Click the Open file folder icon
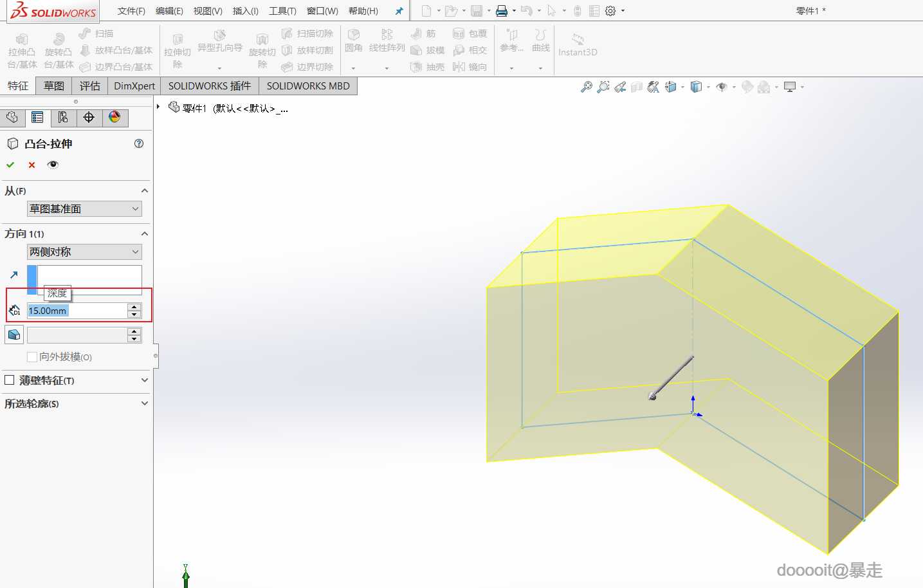Screen dimensions: 923x588 click(x=452, y=11)
